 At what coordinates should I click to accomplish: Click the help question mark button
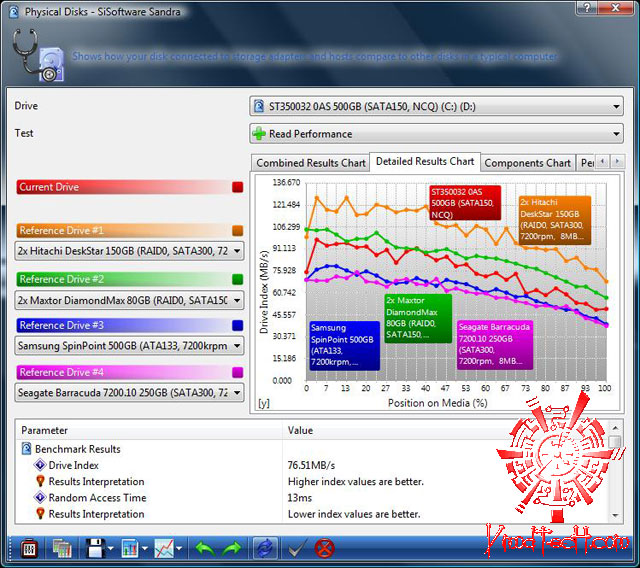pyautogui.click(x=587, y=8)
